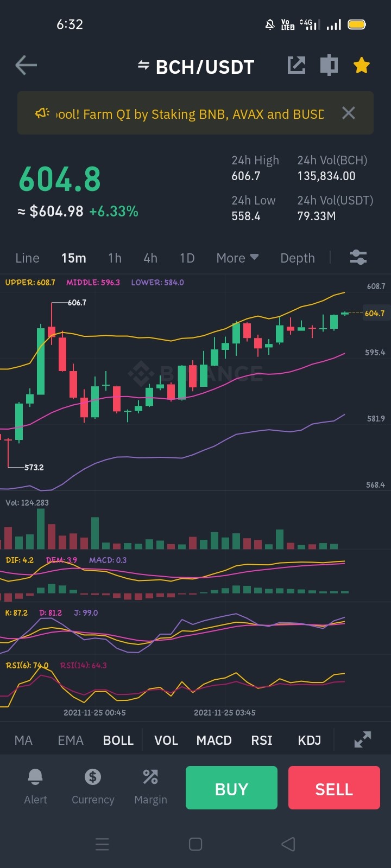Tap the back arrow icon

tap(26, 66)
